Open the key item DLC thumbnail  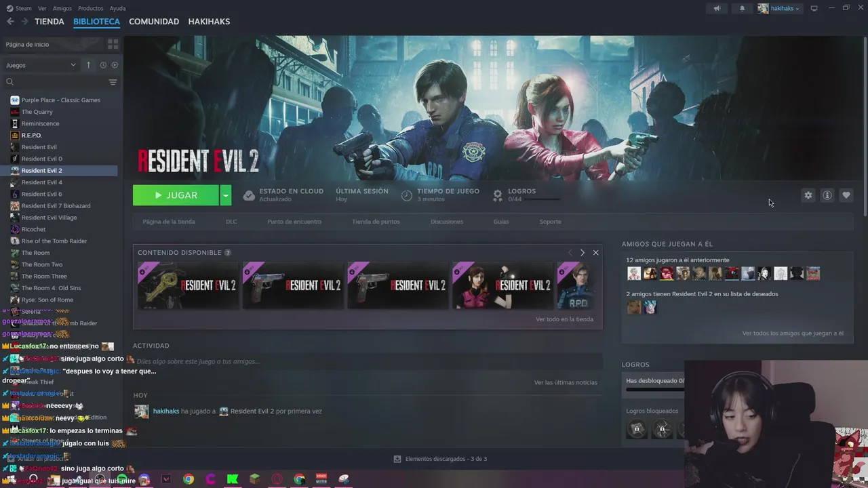click(188, 285)
